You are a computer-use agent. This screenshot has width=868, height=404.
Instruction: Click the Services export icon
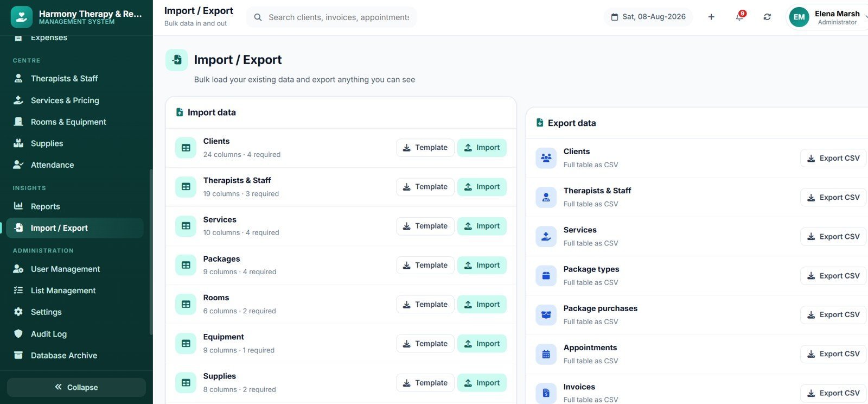point(546,237)
